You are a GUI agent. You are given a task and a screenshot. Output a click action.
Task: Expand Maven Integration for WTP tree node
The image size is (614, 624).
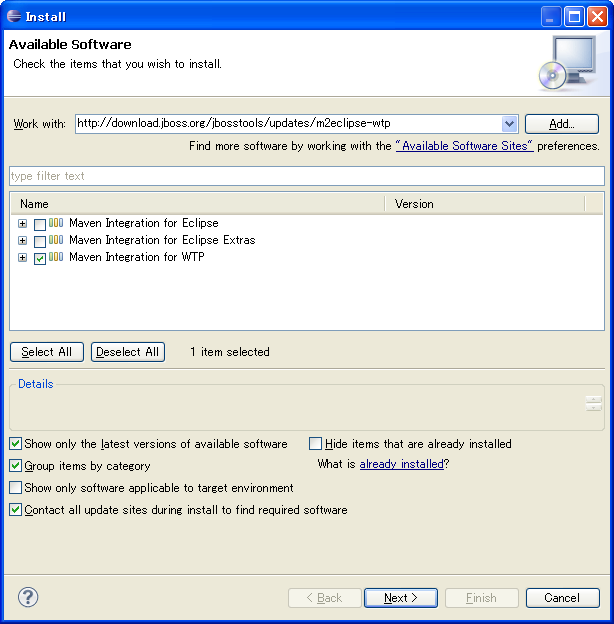pyautogui.click(x=23, y=257)
